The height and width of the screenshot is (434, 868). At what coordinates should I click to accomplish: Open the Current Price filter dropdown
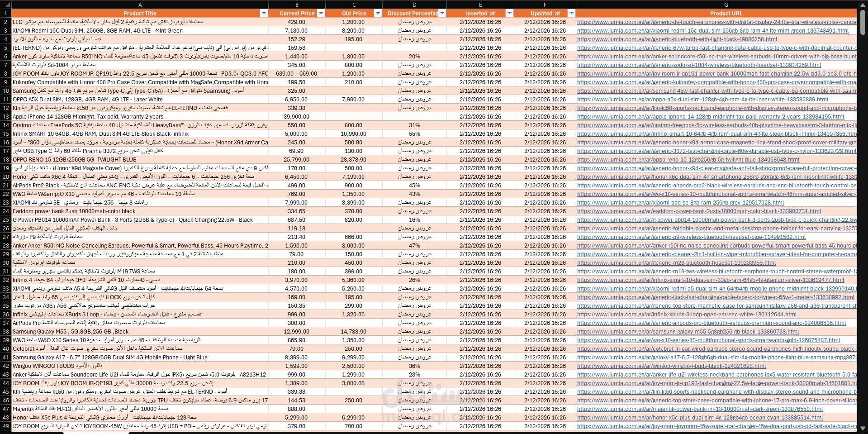[321, 13]
